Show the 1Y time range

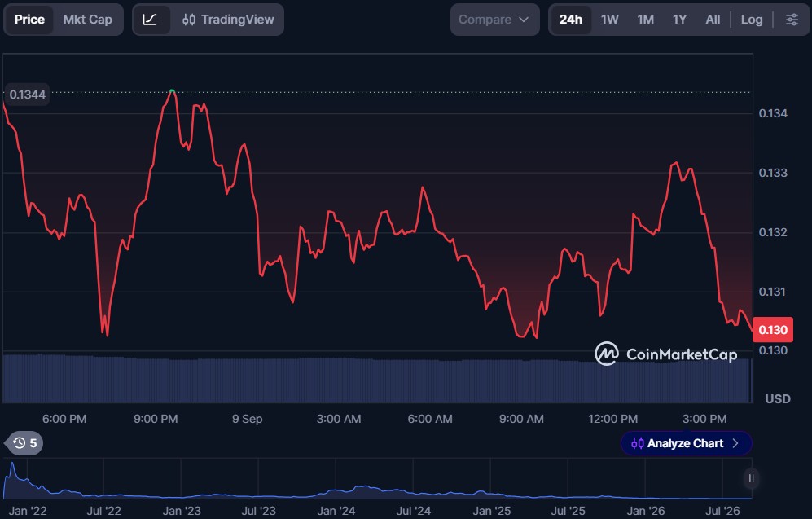click(679, 20)
